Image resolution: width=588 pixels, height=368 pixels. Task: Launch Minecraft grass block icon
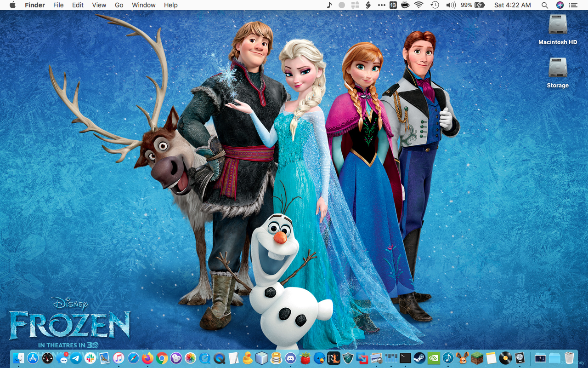point(477,358)
